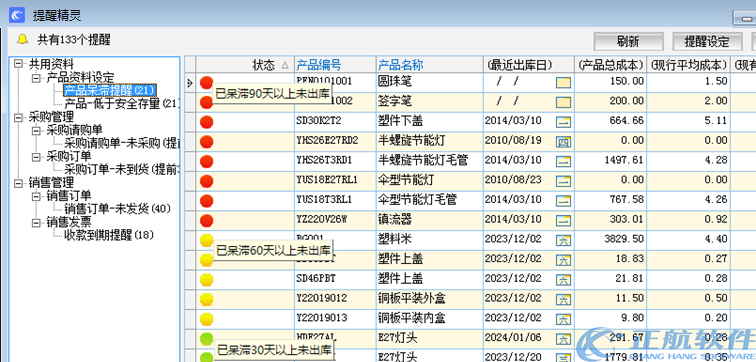This screenshot has height=362, width=756.
Task: Open calendar icon in 圆珠笔 row
Action: pyautogui.click(x=563, y=82)
